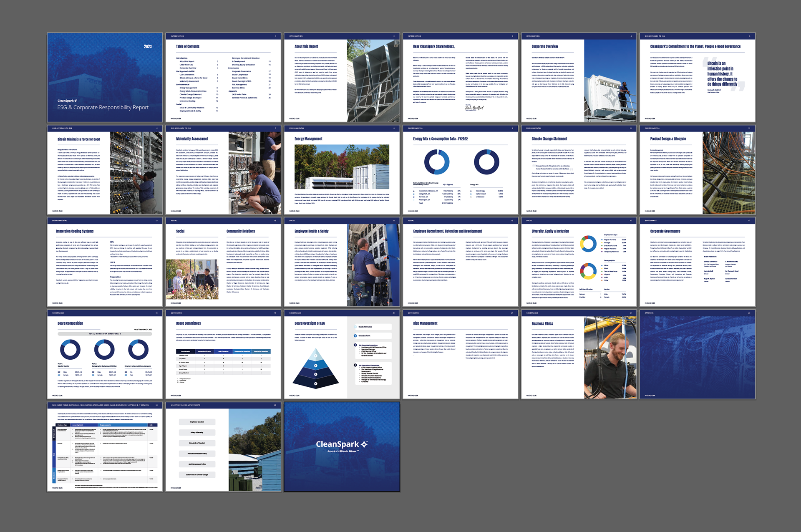Click the Safety & Security policy button

click(197, 432)
